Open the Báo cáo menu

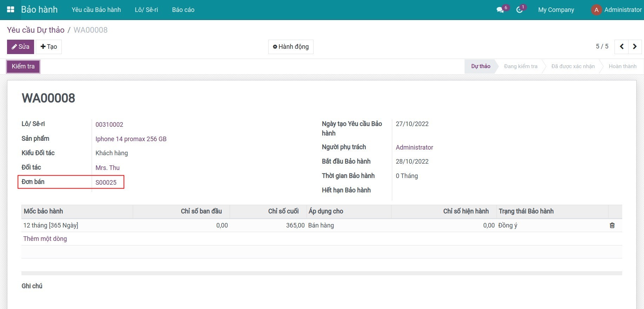[183, 10]
